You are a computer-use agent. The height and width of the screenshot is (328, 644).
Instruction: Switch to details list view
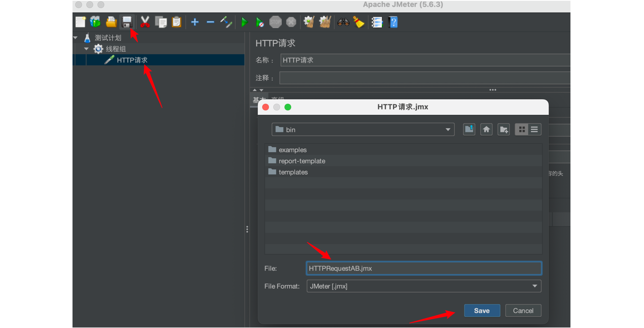[x=534, y=129]
